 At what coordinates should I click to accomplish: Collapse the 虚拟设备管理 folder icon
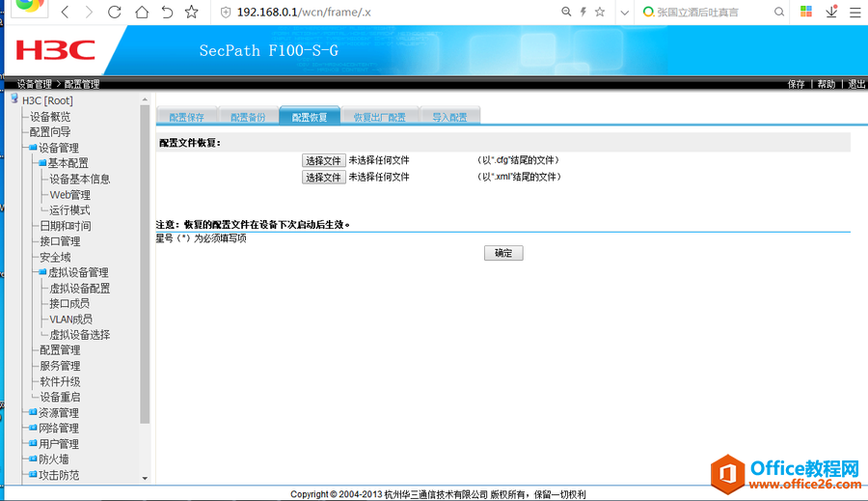click(x=42, y=272)
